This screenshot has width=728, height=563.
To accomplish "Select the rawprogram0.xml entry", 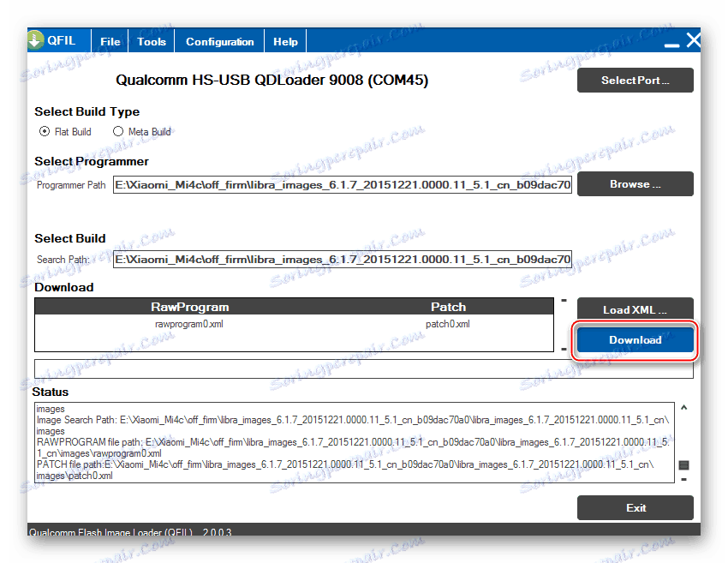I will point(189,324).
